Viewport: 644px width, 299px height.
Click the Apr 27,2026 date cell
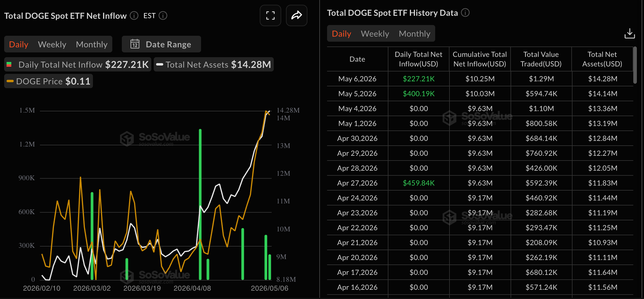point(357,183)
